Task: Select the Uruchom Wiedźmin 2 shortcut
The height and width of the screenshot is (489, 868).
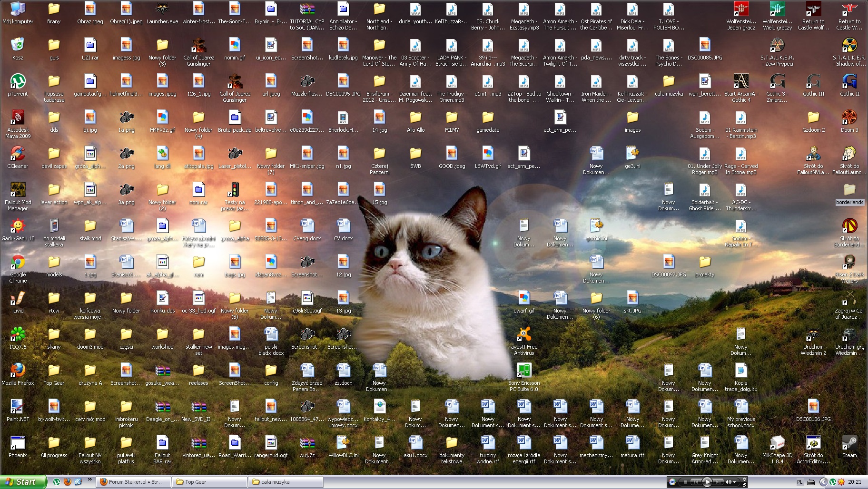Action: pos(813,341)
